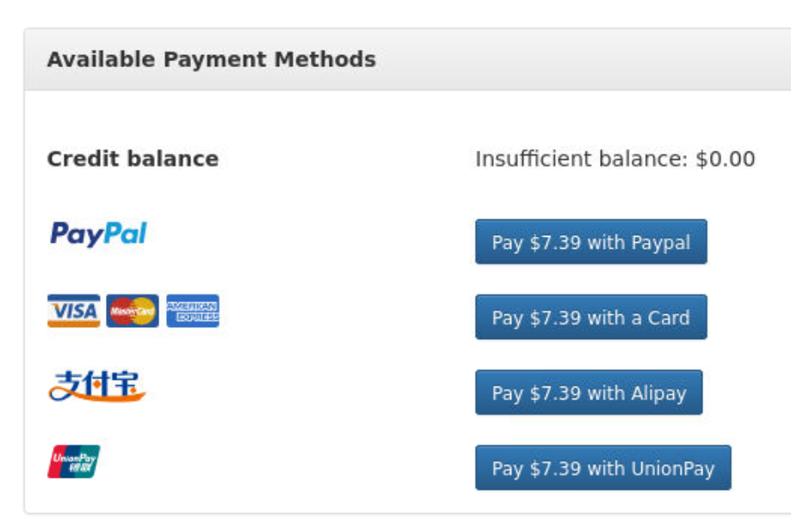Viewport: 791px width, 532px height.
Task: Click the Available Payment Methods heading
Action: [211, 59]
